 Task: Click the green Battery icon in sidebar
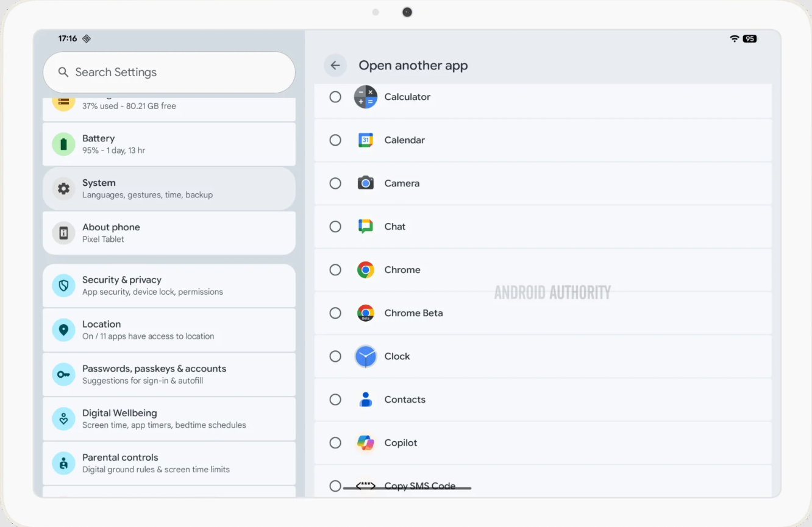click(63, 144)
